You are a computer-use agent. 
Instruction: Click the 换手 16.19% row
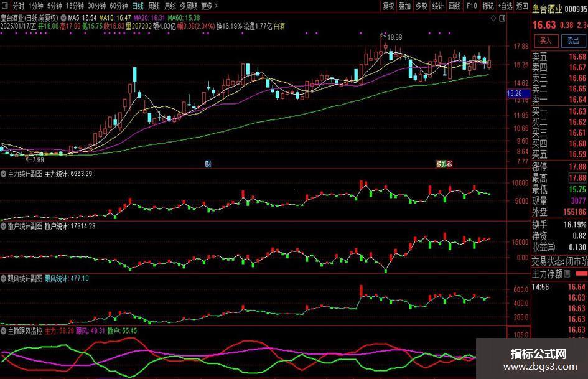click(x=559, y=225)
